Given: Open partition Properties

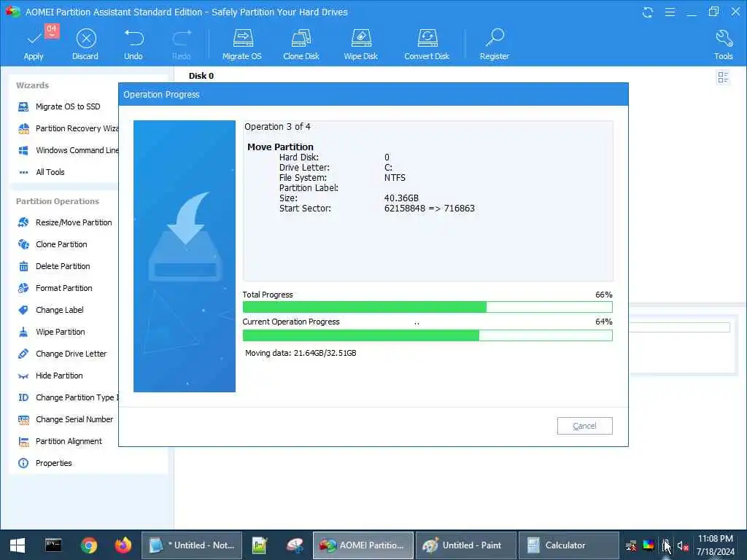Looking at the screenshot, I should pyautogui.click(x=44, y=463).
